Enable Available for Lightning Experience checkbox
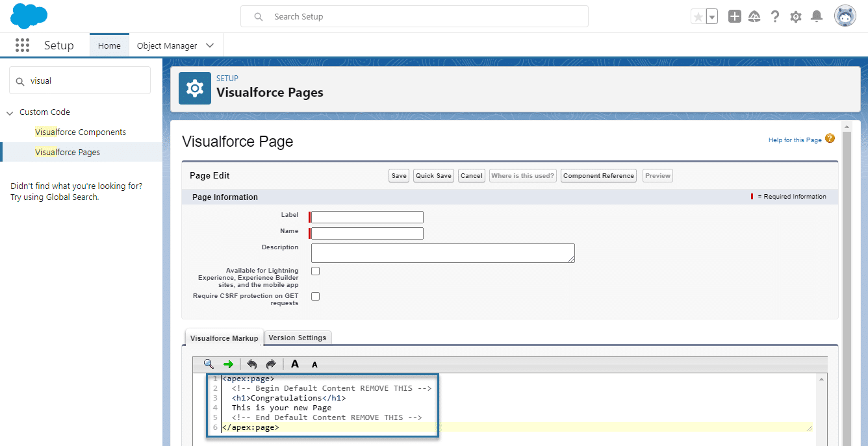 pos(315,271)
